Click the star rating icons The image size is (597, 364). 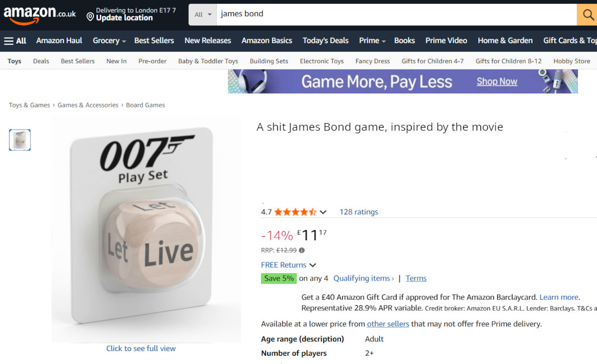(x=295, y=212)
